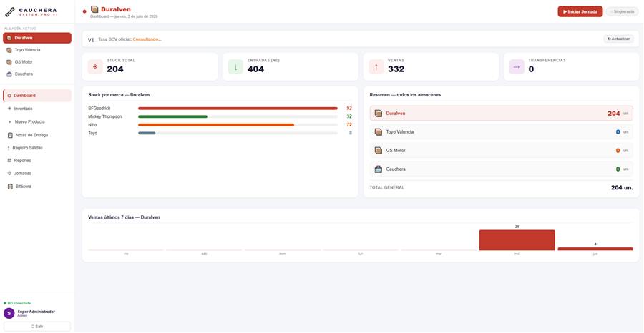Select the Duralven warehouse in the sidebar

37,38
